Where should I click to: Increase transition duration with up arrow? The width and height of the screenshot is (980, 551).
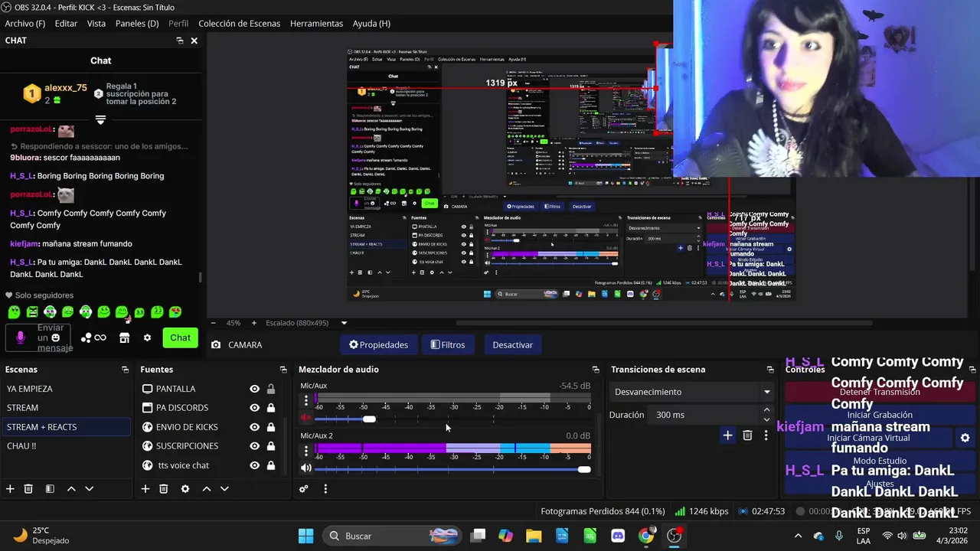[x=766, y=410]
